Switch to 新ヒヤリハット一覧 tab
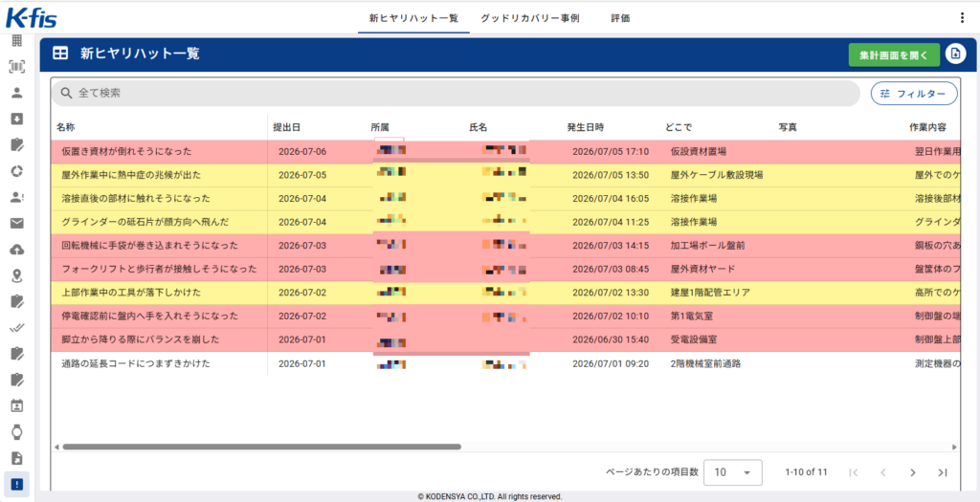The image size is (980, 502). click(413, 18)
